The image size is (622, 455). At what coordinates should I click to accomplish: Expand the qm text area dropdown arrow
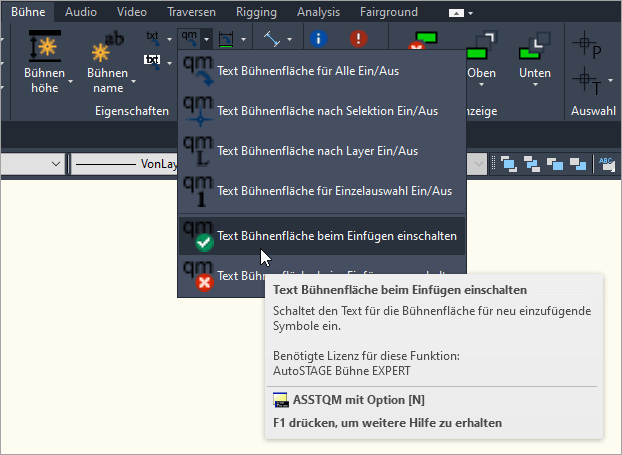pyautogui.click(x=205, y=40)
